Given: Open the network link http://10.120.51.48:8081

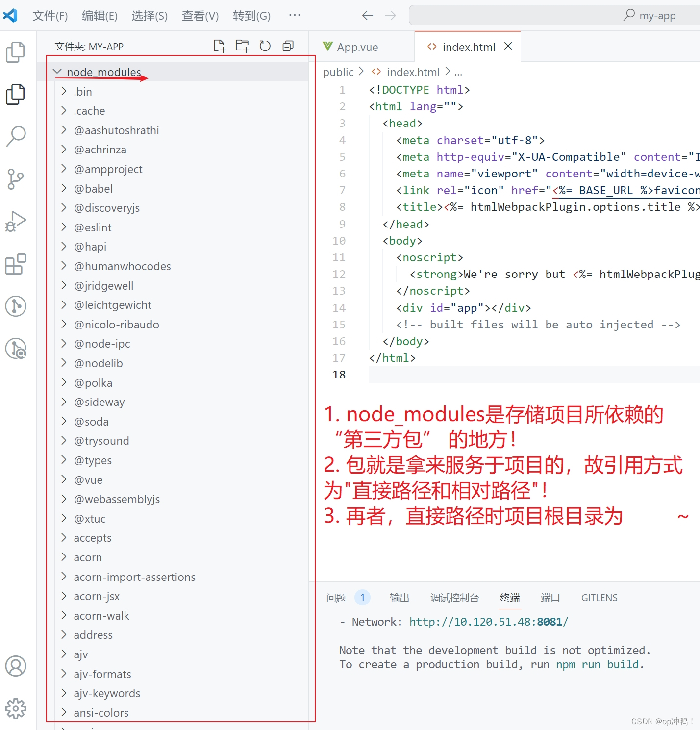Looking at the screenshot, I should click(488, 621).
